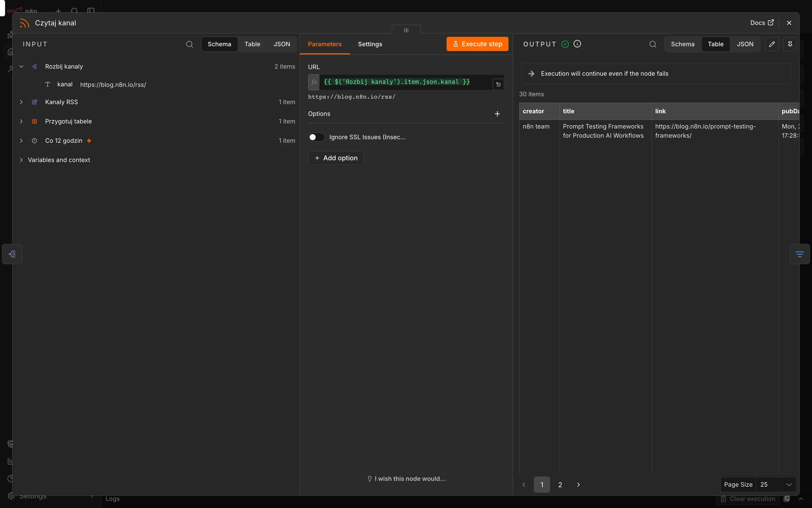Expand the Kanaly RSS input node
Viewport: 812px width, 508px height.
(21, 102)
